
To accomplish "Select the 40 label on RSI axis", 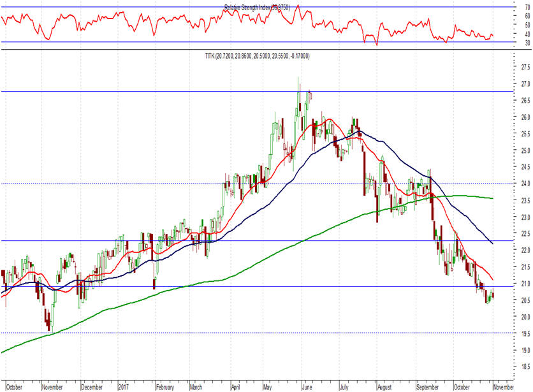I will tap(527, 34).
